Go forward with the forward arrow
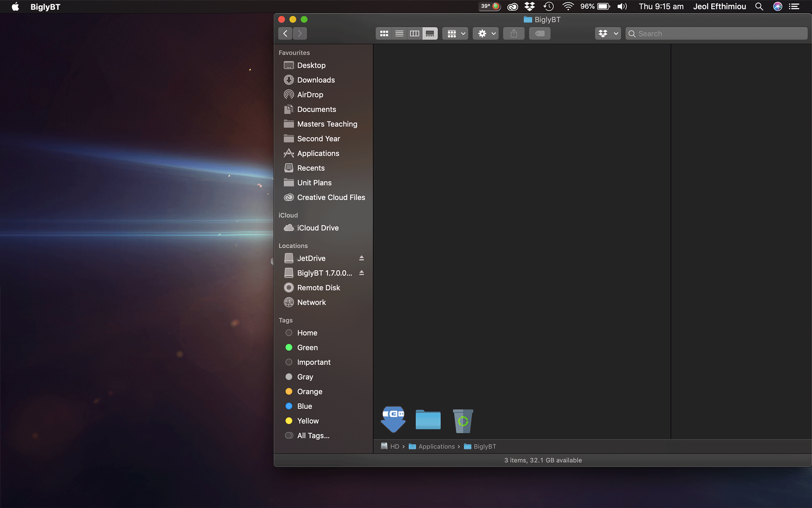This screenshot has width=812, height=508. click(300, 34)
